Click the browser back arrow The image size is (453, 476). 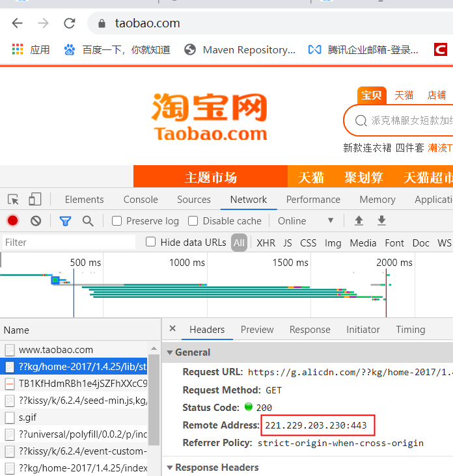tap(17, 23)
